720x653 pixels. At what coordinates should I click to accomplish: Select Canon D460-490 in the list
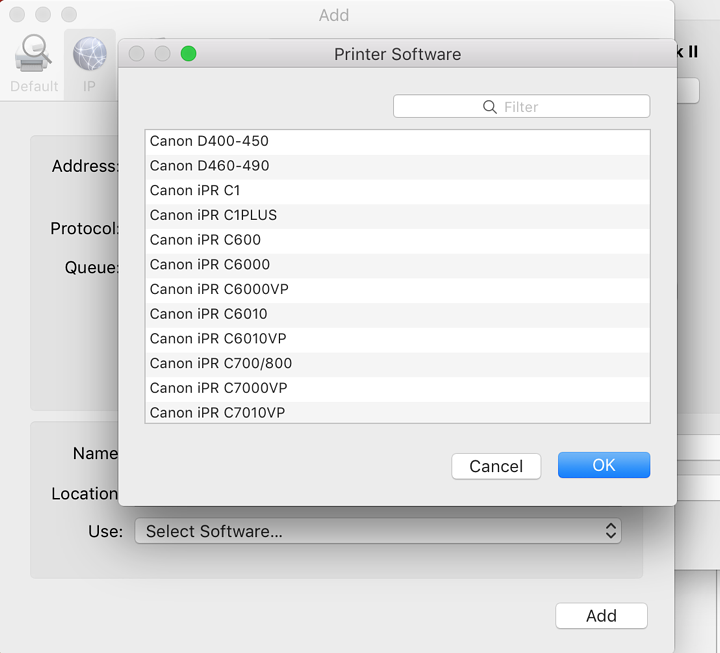(397, 166)
